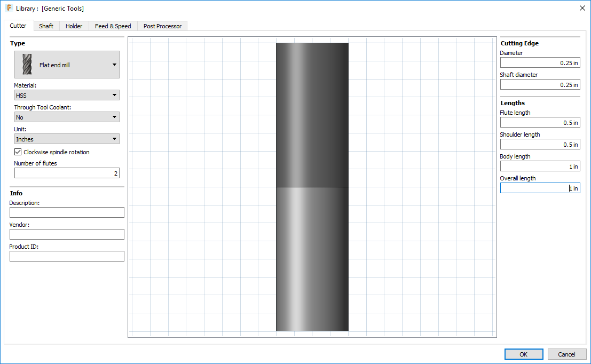Click the Shoulder length field
This screenshot has height=364, width=591.
tap(540, 144)
